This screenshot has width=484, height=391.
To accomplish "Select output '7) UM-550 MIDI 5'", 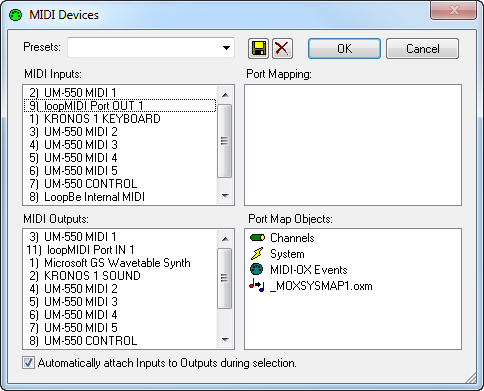I will [x=120, y=328].
